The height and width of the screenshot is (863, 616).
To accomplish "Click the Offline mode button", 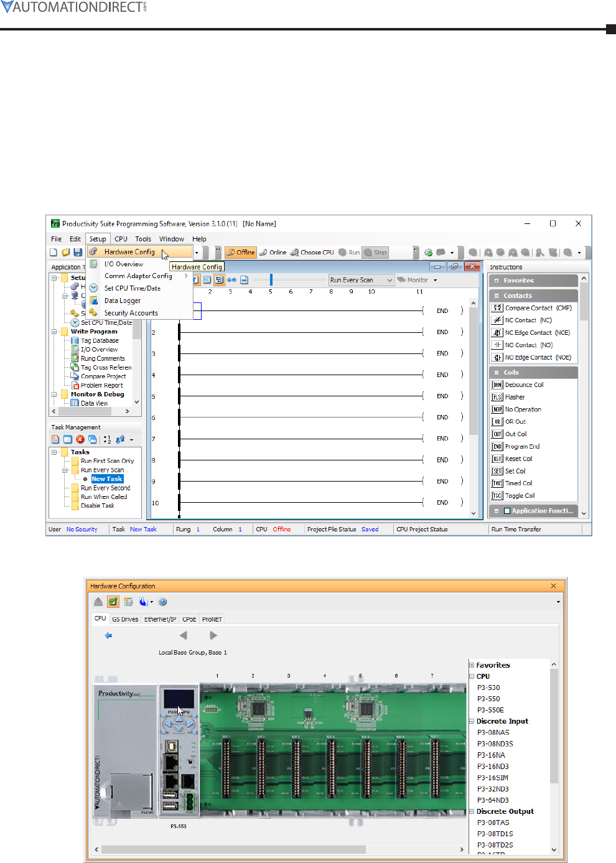I will 240,253.
